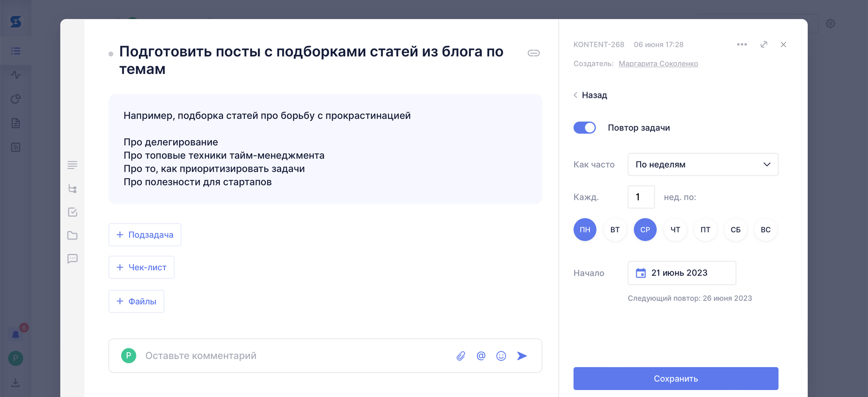Close the task card

point(783,44)
